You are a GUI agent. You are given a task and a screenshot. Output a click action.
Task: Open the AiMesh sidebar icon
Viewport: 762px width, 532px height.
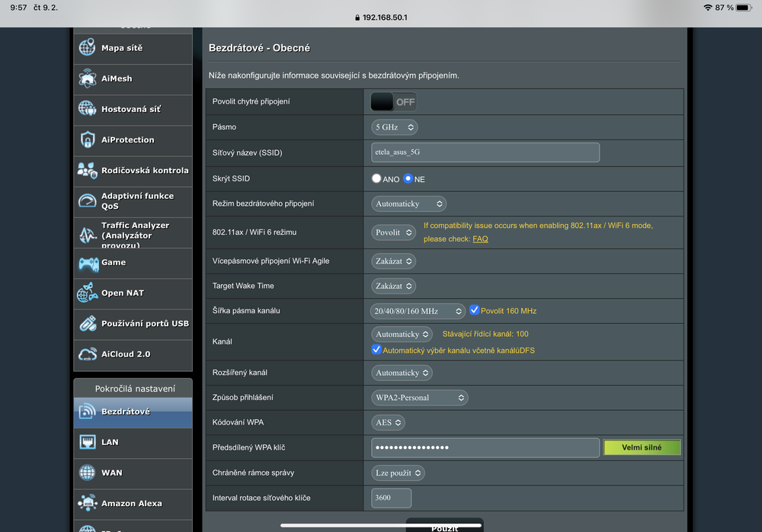(x=88, y=79)
